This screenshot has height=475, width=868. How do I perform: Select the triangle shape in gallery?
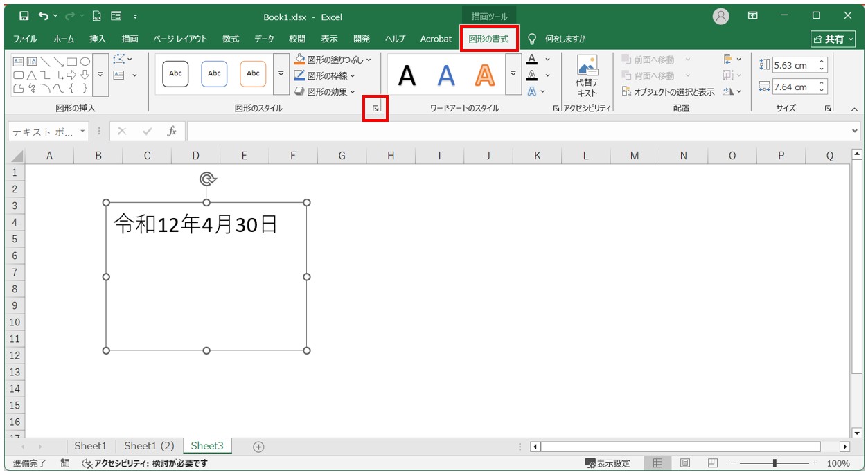(x=32, y=75)
